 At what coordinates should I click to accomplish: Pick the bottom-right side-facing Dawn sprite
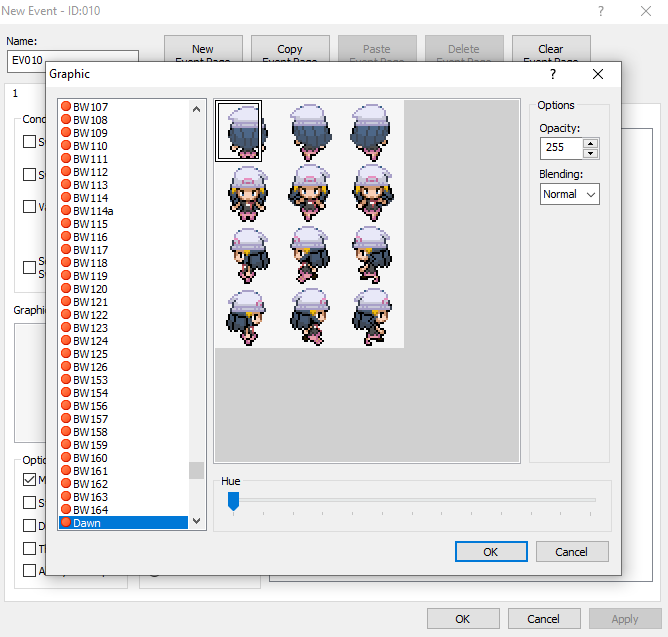[x=372, y=315]
